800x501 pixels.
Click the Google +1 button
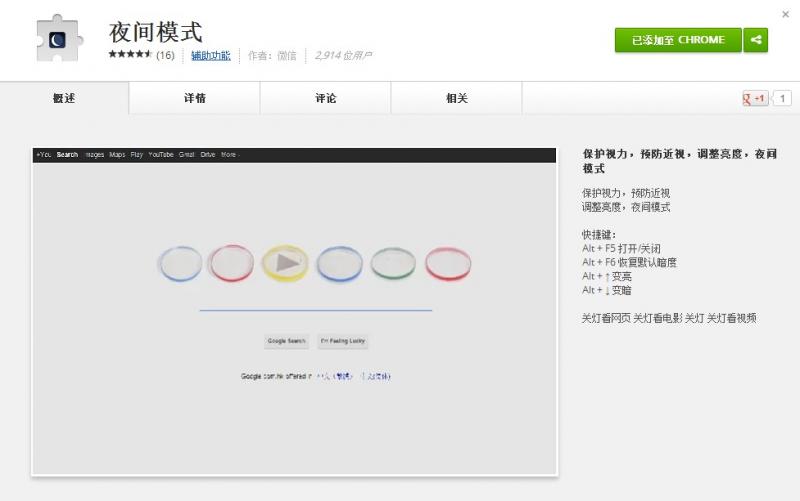(x=754, y=98)
